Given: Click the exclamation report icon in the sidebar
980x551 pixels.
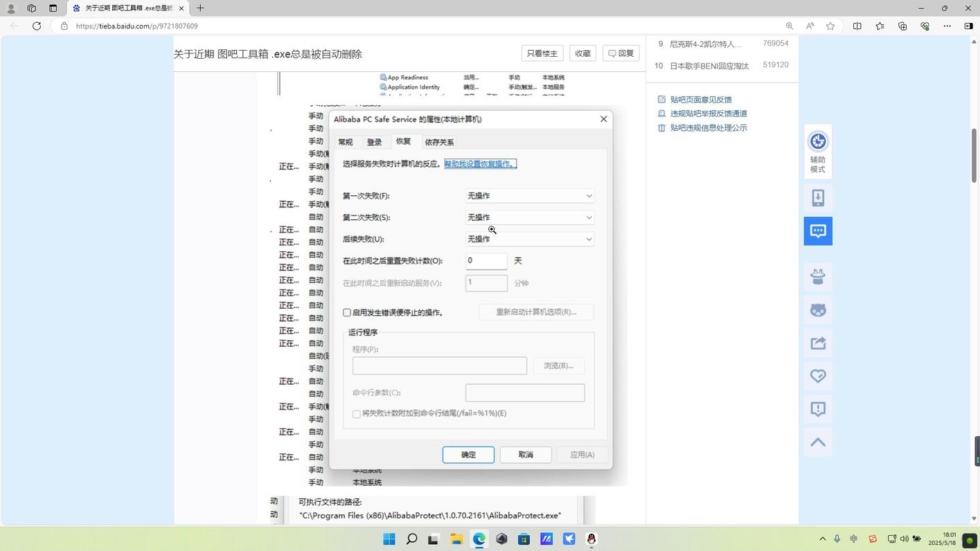Looking at the screenshot, I should 818,409.
